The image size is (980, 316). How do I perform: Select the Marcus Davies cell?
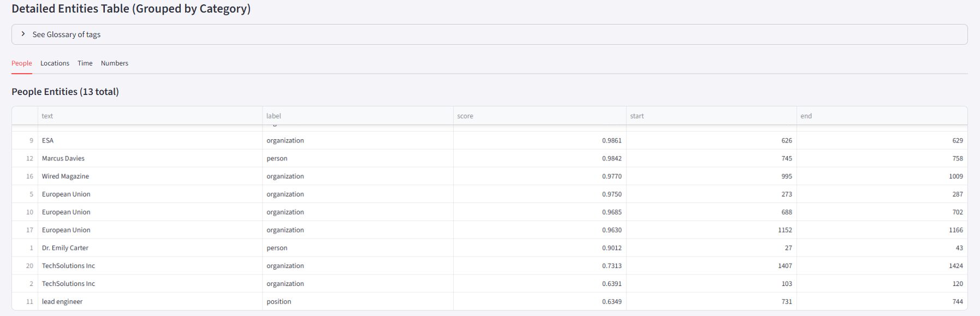point(150,158)
